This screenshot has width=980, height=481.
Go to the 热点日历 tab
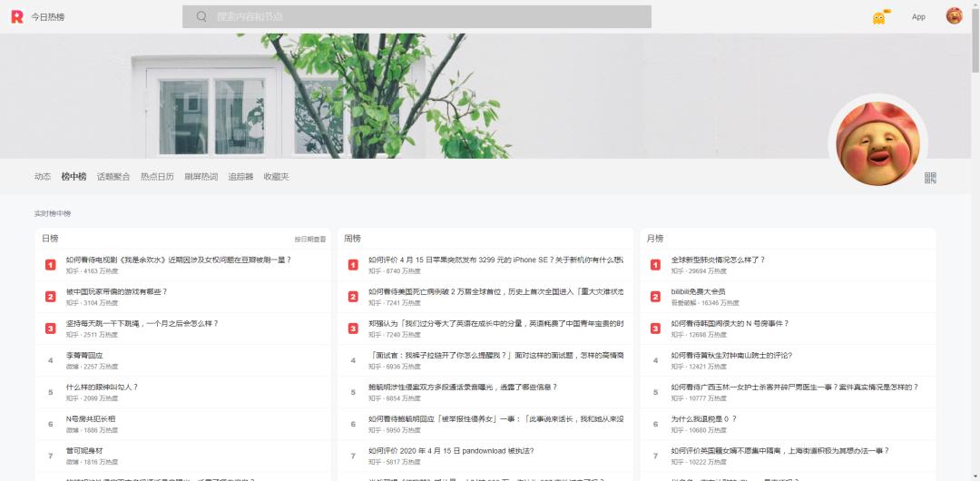(157, 177)
